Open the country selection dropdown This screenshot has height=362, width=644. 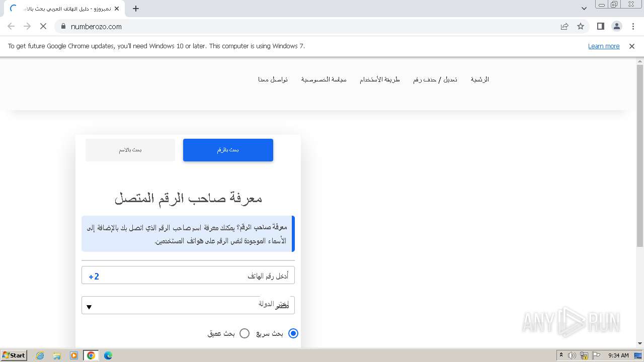pos(188,305)
